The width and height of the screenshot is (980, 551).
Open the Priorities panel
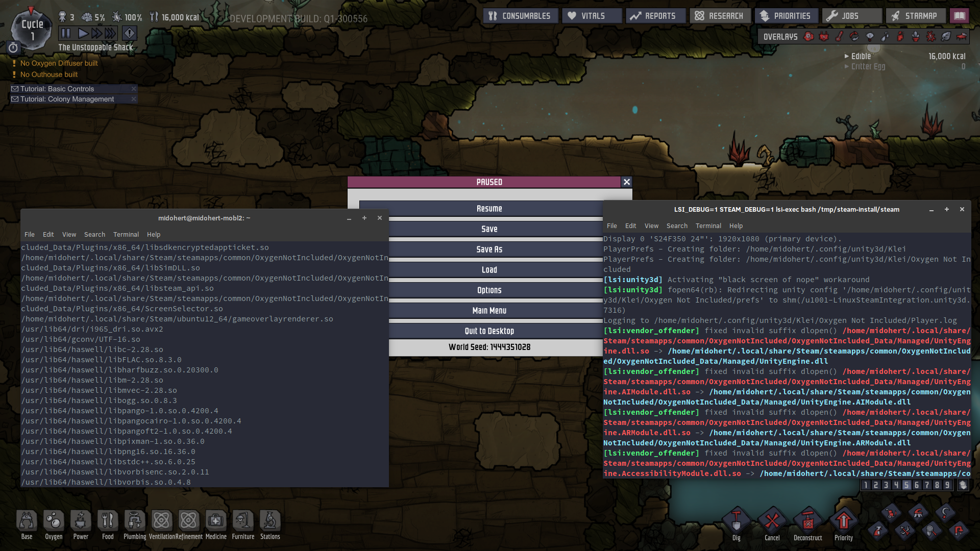click(786, 16)
